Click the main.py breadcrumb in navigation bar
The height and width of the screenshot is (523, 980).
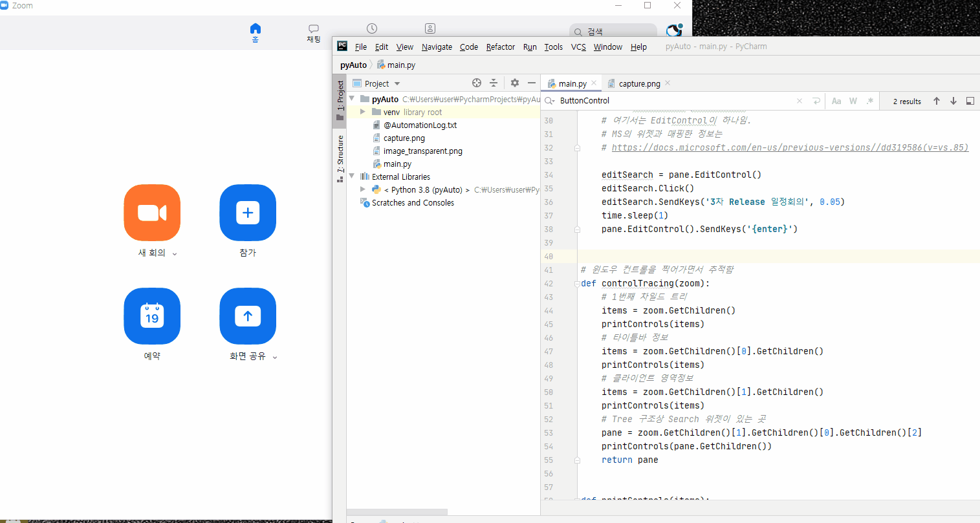(x=396, y=65)
